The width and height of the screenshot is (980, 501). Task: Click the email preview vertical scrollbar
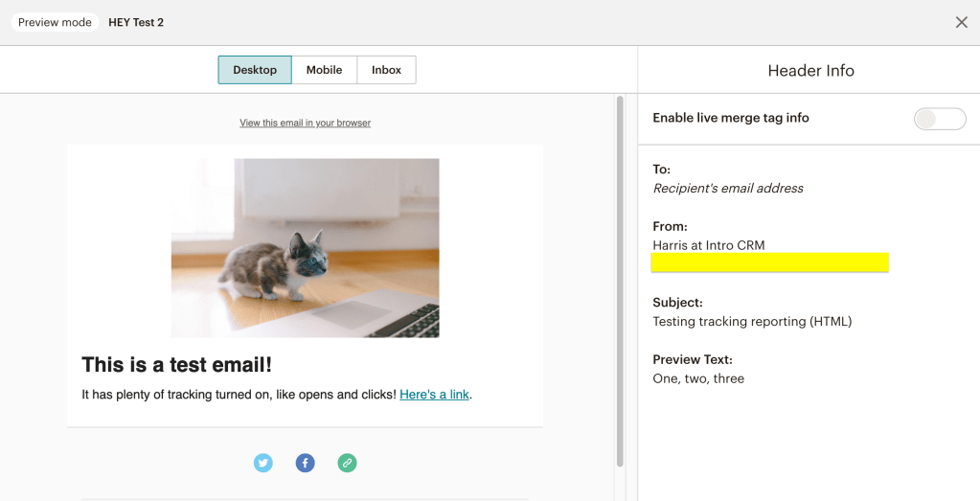(x=620, y=278)
